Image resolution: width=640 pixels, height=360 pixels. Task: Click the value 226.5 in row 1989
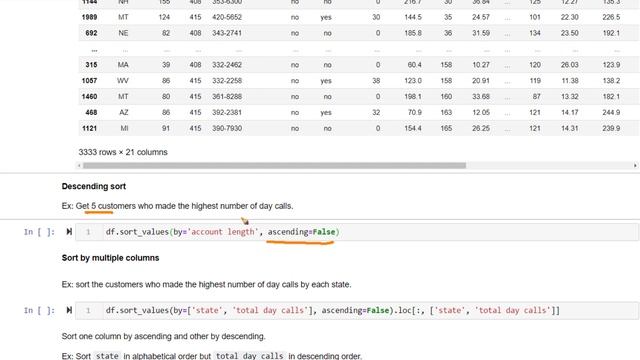(611, 17)
